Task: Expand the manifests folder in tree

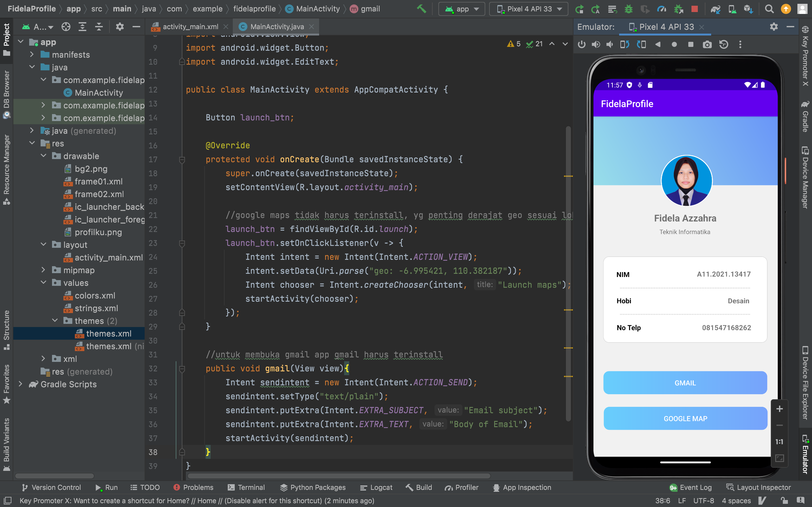Action: pyautogui.click(x=32, y=54)
